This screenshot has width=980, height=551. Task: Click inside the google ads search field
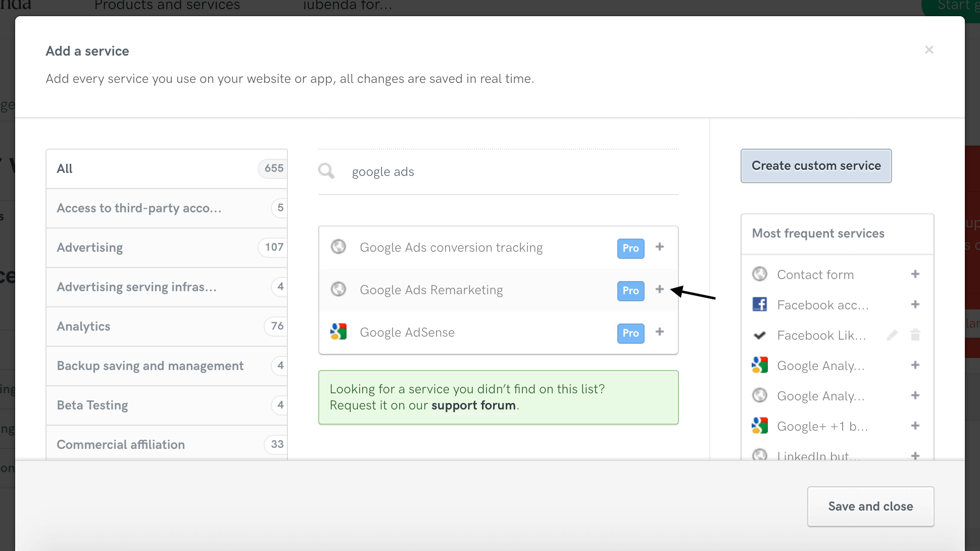[455, 171]
